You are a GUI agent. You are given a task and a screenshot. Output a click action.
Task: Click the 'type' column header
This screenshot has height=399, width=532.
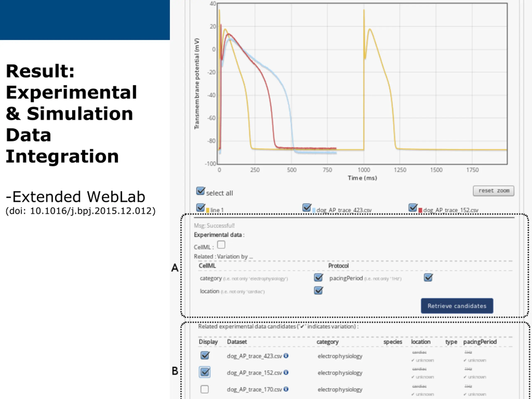pyautogui.click(x=451, y=342)
